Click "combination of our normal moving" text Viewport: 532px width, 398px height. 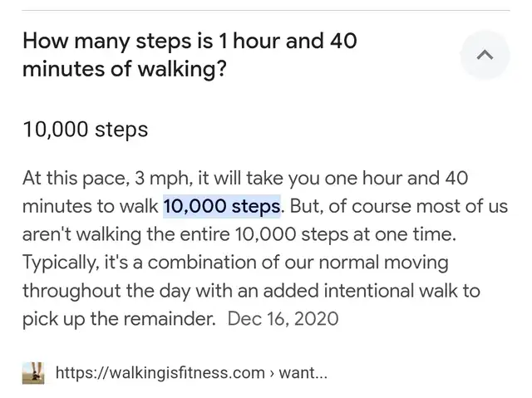(x=298, y=263)
